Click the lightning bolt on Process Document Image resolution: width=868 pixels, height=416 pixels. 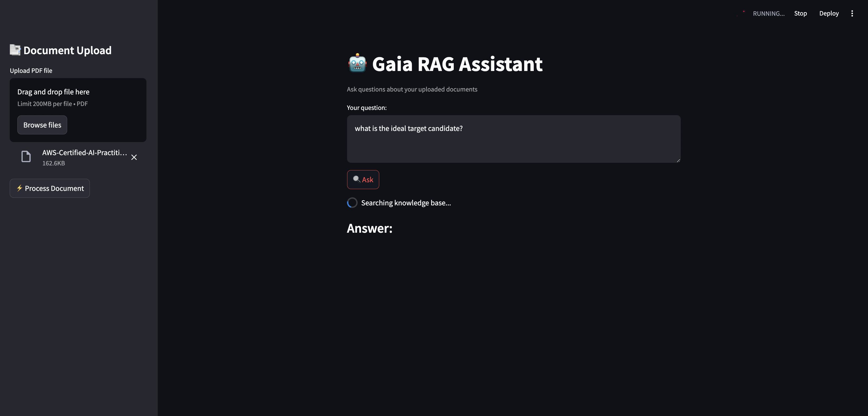coord(19,188)
